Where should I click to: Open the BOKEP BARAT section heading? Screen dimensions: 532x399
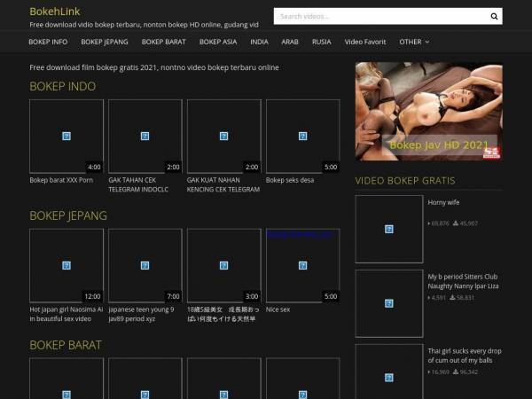[66, 345]
